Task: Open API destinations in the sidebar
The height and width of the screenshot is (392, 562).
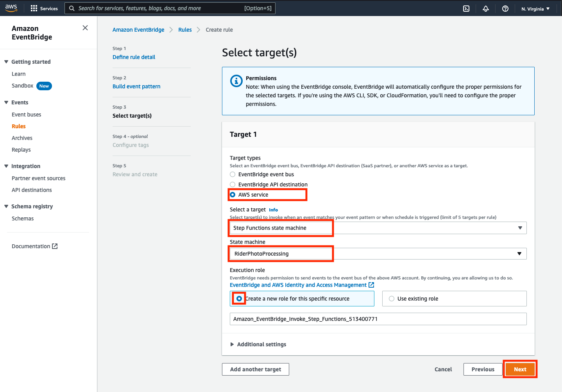Action: [x=32, y=190]
